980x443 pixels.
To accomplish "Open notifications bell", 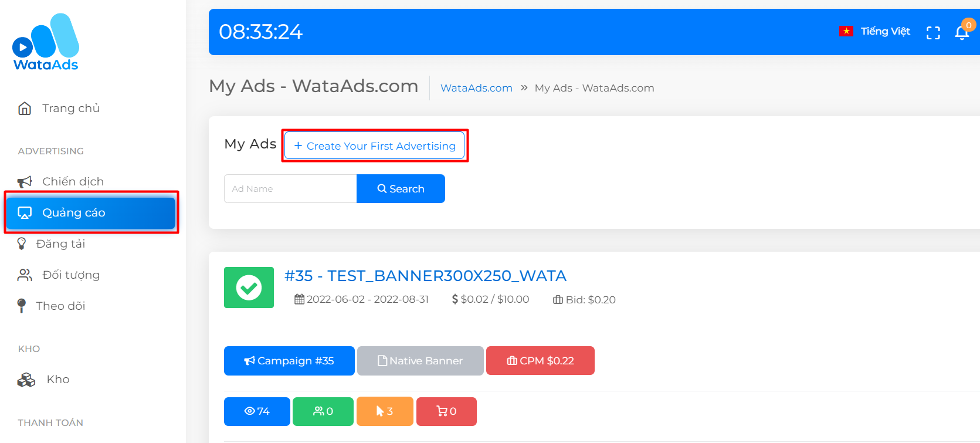I will pyautogui.click(x=962, y=32).
